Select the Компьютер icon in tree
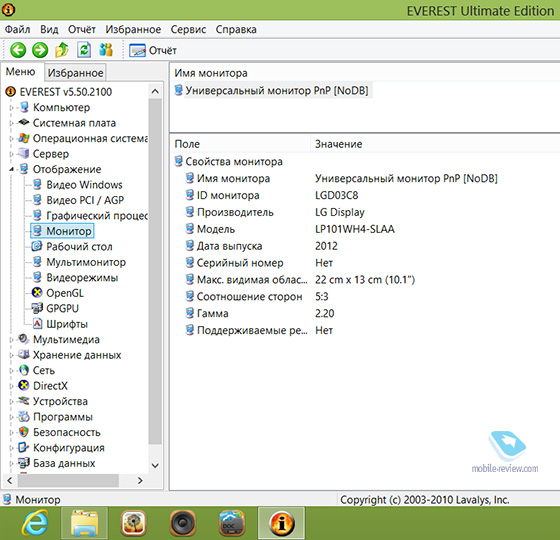The width and height of the screenshot is (560, 540). tap(24, 107)
